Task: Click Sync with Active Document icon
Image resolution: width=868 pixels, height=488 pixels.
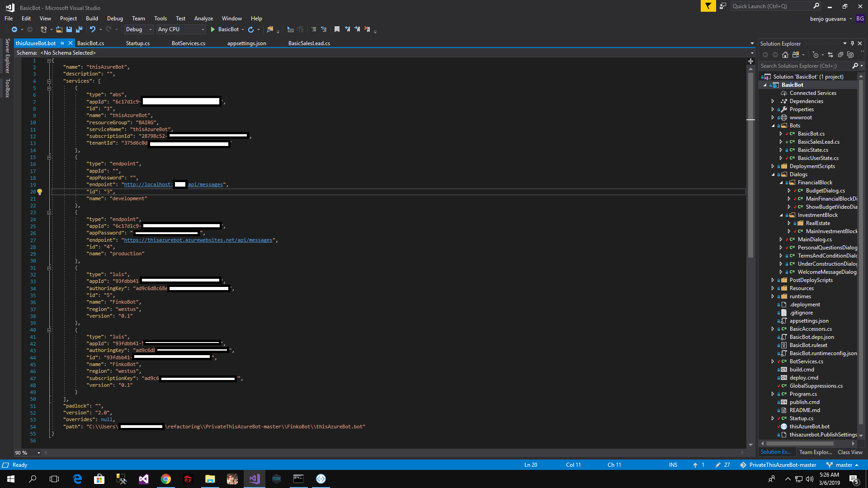Action: 830,55
